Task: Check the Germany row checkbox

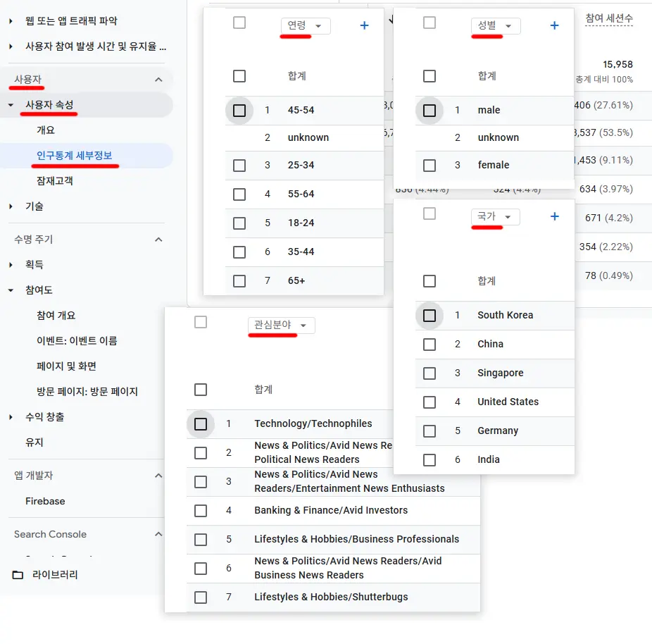Action: [x=429, y=431]
